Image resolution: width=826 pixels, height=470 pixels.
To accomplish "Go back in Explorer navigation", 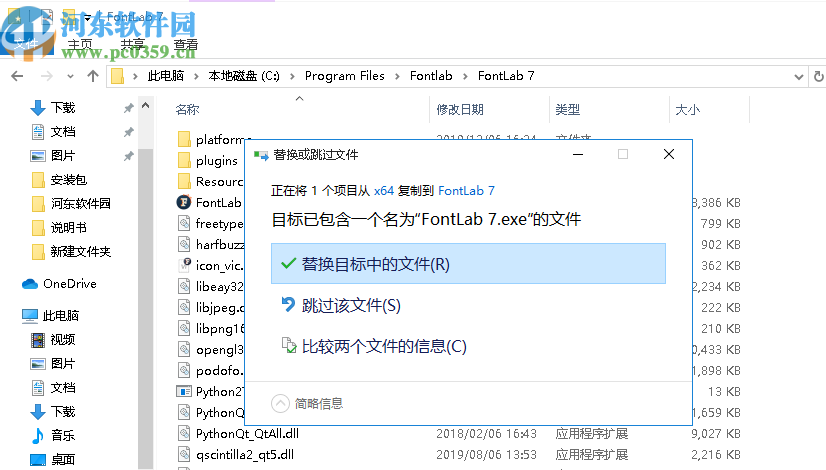I will 17,76.
